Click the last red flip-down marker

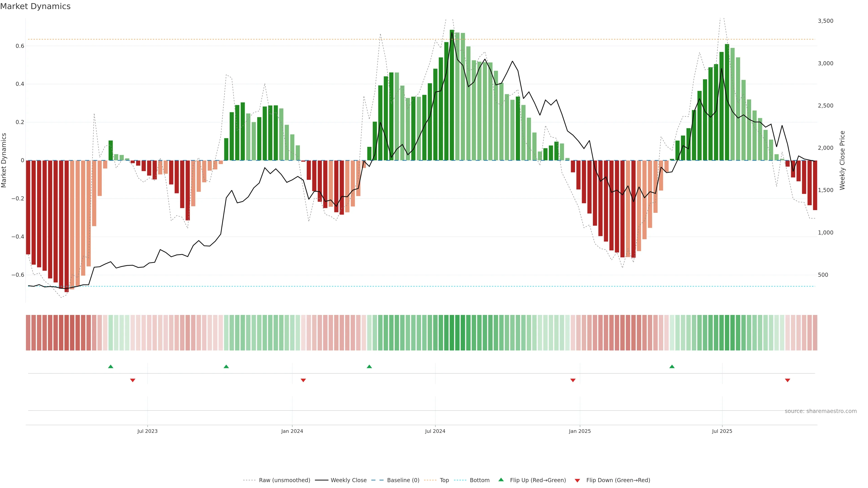click(x=788, y=380)
